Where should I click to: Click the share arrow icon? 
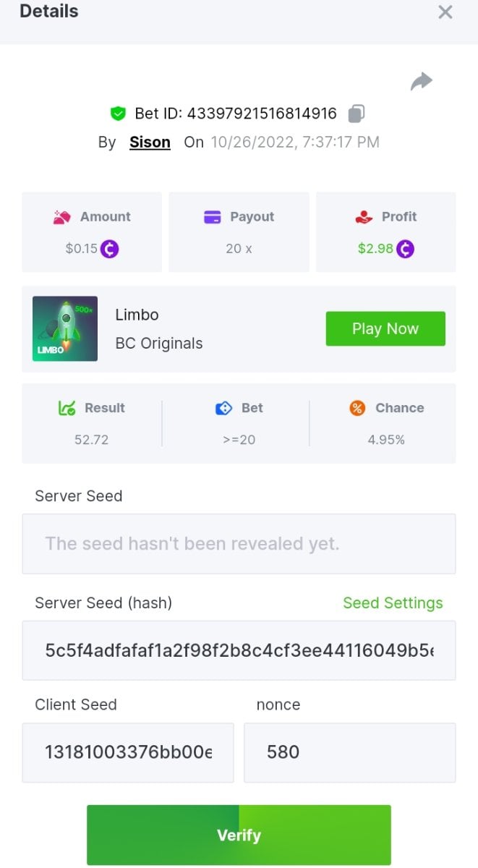pyautogui.click(x=421, y=82)
